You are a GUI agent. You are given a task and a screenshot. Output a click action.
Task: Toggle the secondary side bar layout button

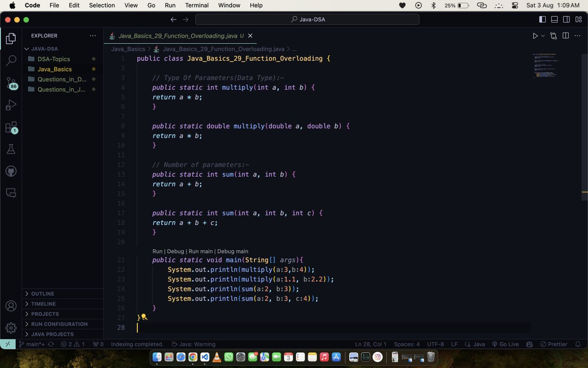point(566,20)
